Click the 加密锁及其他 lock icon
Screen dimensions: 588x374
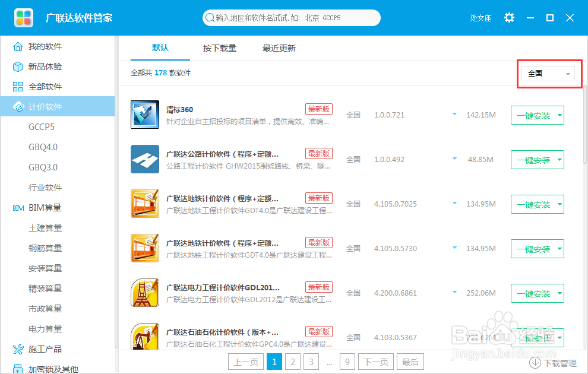click(18, 369)
